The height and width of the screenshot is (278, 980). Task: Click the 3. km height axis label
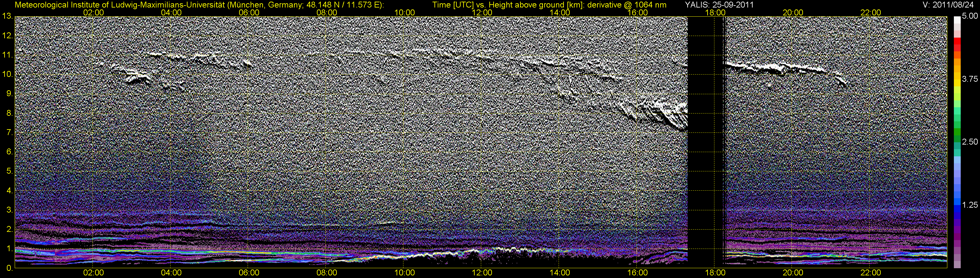point(9,210)
